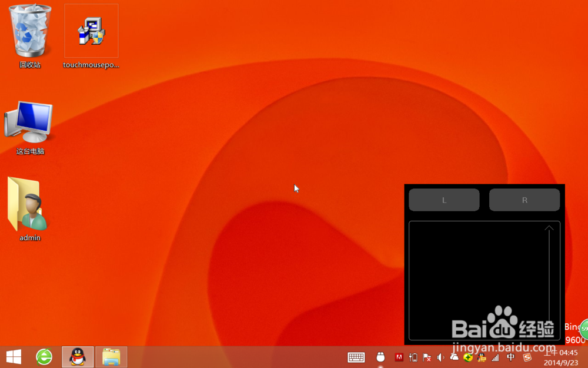
Task: Click the QQ message tray icon
Action: coord(482,357)
